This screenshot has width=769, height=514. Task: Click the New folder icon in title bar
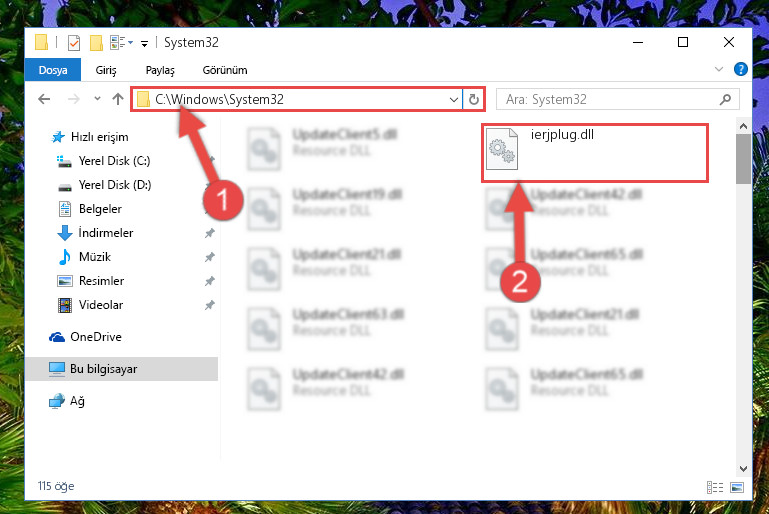click(96, 43)
